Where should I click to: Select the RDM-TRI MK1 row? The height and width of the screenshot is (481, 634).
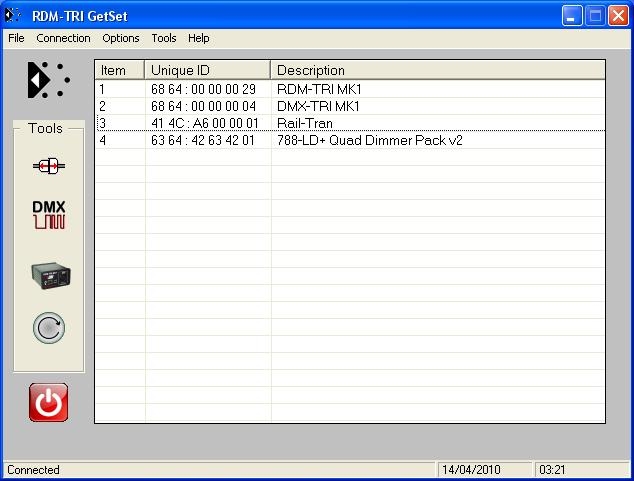(x=350, y=89)
